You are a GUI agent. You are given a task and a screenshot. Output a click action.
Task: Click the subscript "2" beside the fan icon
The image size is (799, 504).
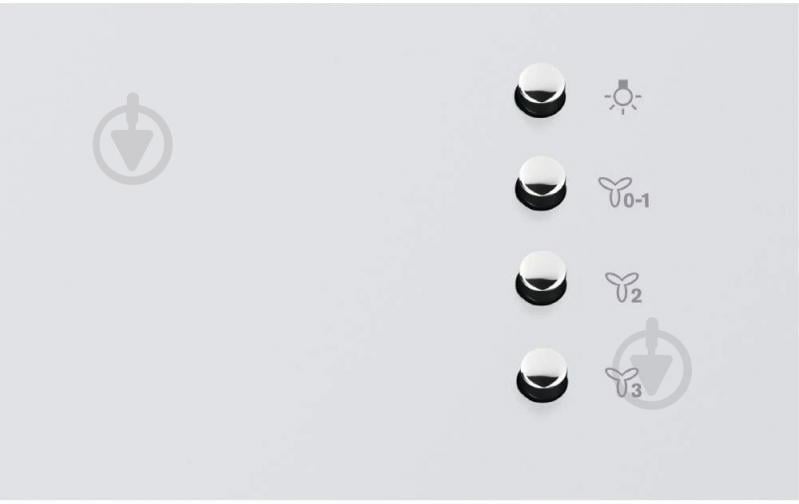pos(636,296)
